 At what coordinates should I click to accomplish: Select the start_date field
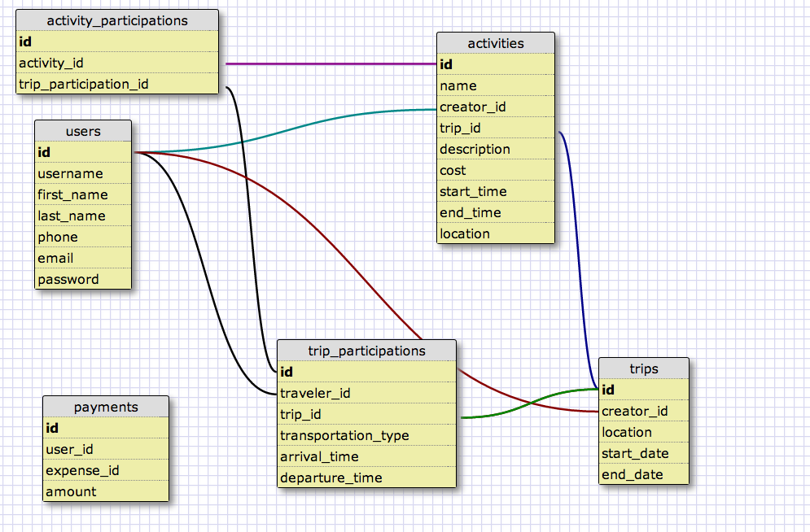click(x=644, y=453)
